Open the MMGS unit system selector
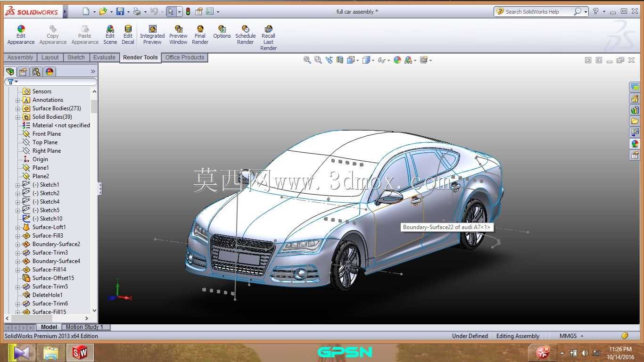 tap(571, 336)
